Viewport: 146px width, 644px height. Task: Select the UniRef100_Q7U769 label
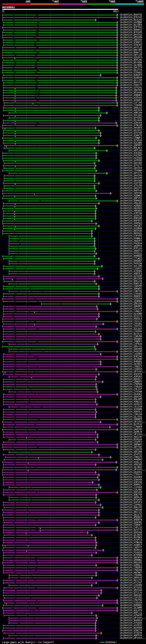tap(131, 133)
